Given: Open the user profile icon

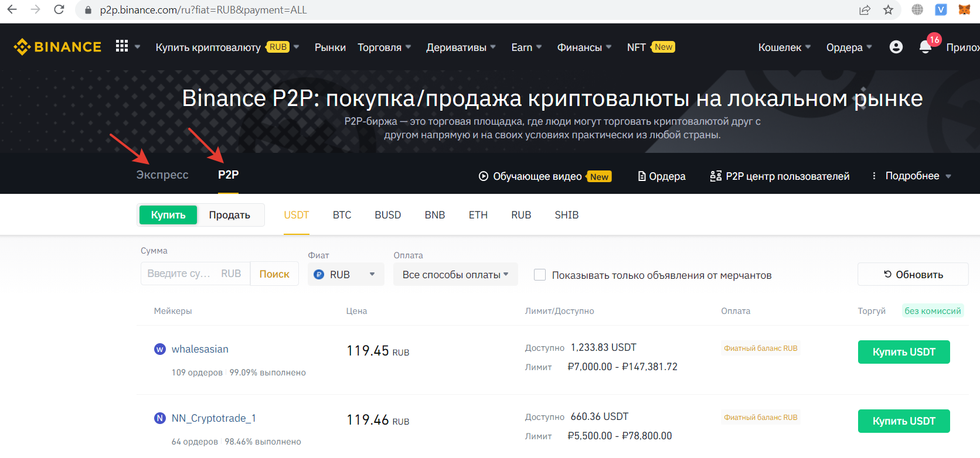Looking at the screenshot, I should tap(896, 47).
